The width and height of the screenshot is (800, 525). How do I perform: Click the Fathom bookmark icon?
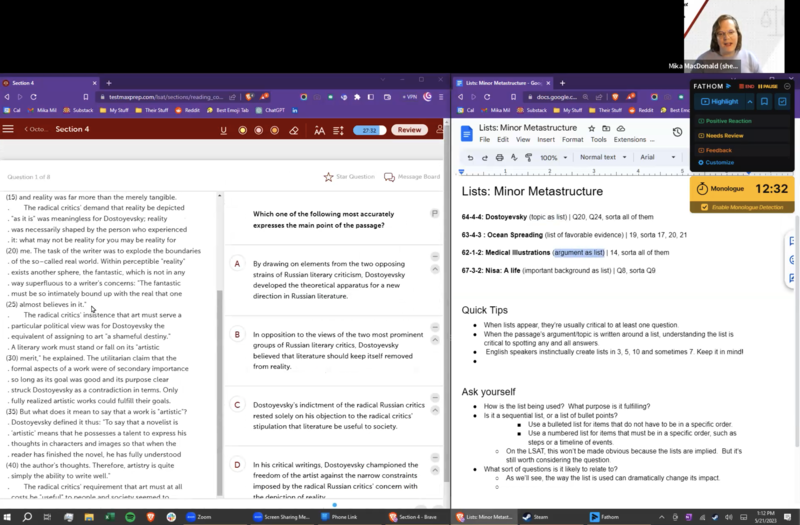point(763,102)
